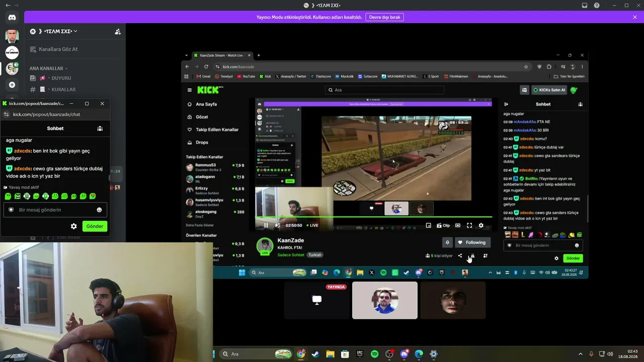Open Drops in Kick sidebar
Viewport: 644px width, 362px height.
[x=197, y=142]
